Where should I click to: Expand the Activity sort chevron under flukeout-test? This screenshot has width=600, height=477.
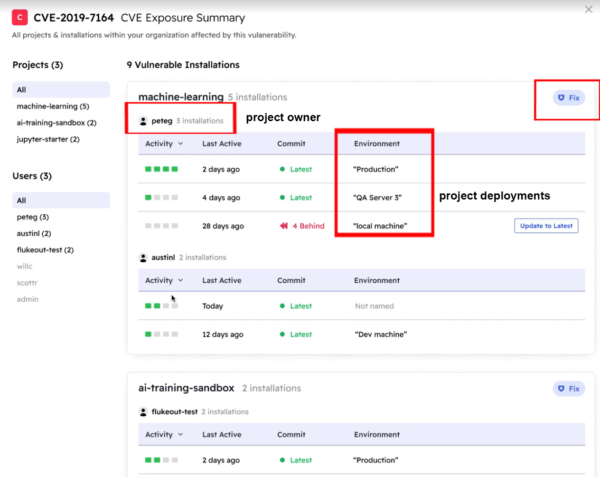point(181,434)
